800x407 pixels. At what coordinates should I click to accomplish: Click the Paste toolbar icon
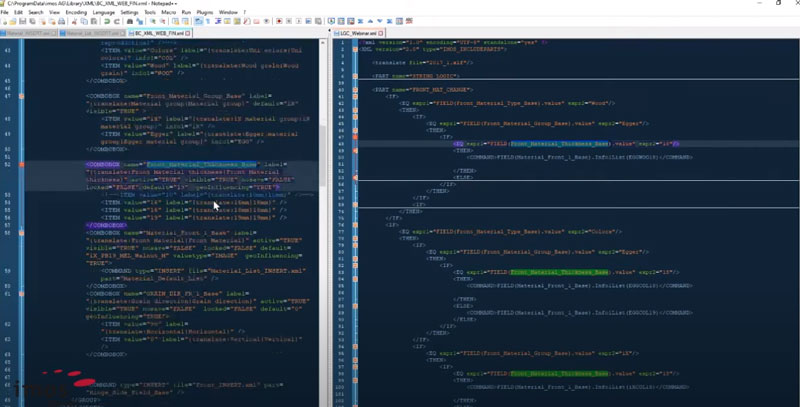coord(93,21)
